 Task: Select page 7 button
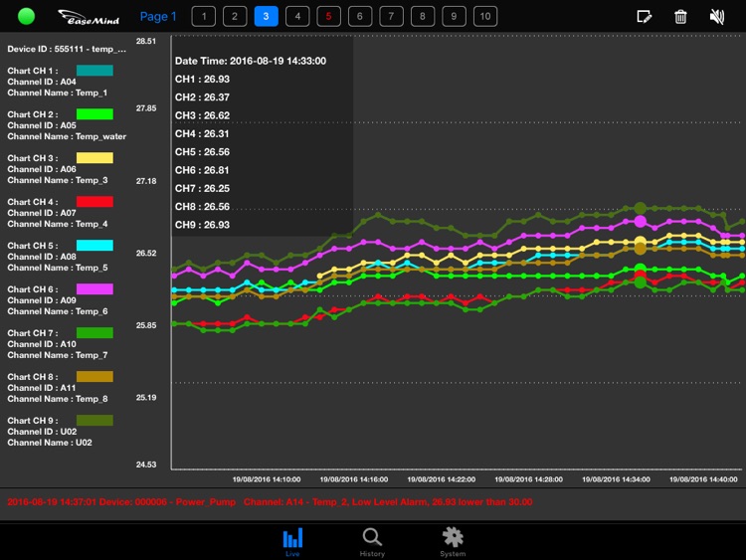(x=392, y=16)
